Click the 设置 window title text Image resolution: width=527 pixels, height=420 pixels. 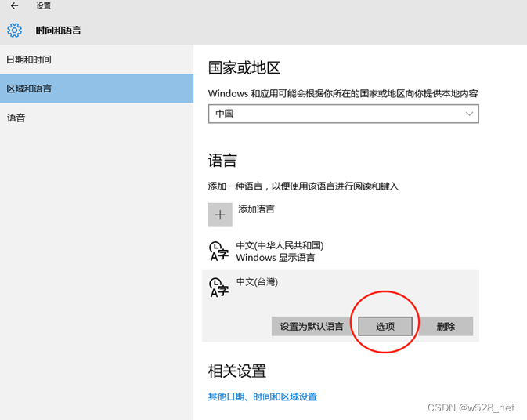[44, 6]
